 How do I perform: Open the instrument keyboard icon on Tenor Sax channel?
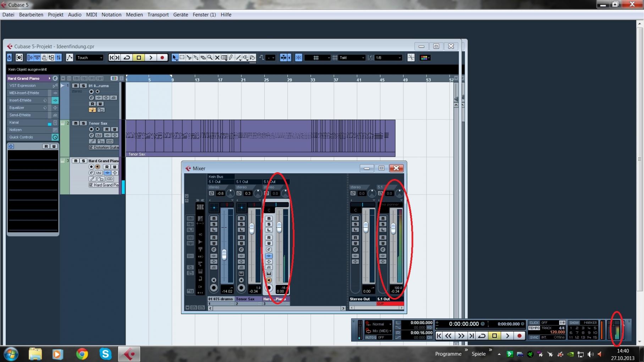(x=241, y=273)
